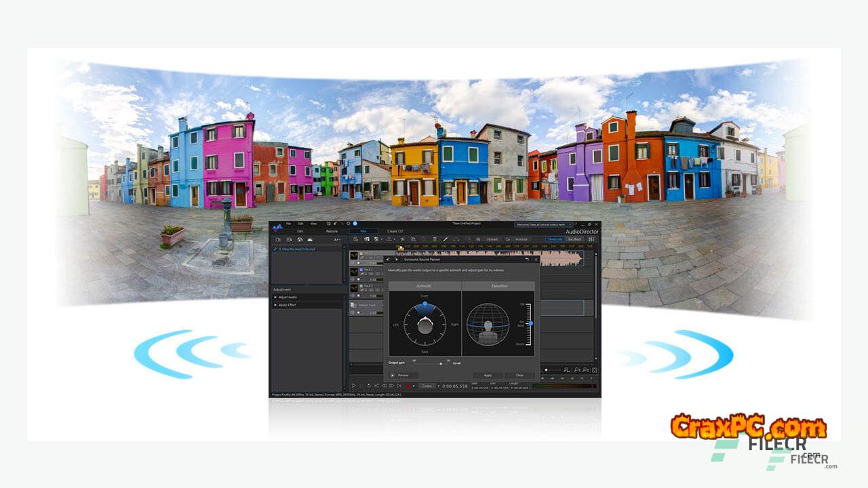Click the Upload button
Screen dimensions: 868x488
(492, 239)
